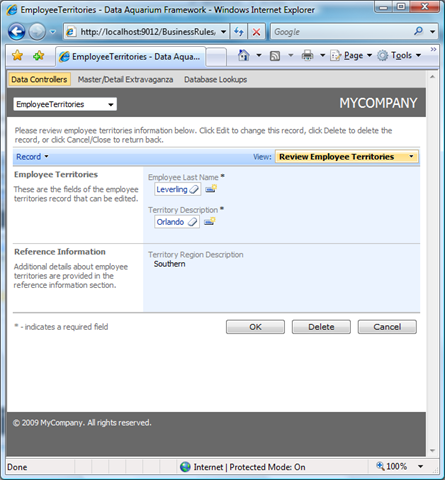
Task: Expand the Review Employee Territories view selector
Action: [x=347, y=157]
